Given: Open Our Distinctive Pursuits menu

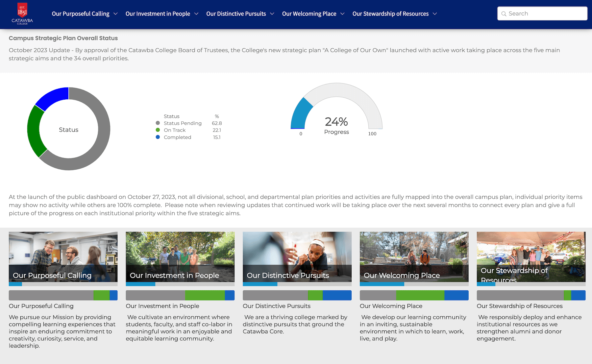Looking at the screenshot, I should [236, 14].
